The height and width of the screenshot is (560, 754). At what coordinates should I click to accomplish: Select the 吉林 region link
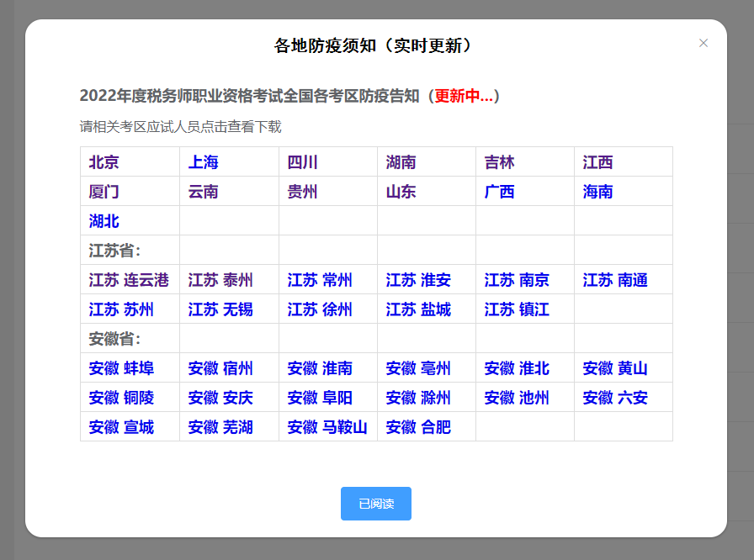(x=498, y=162)
